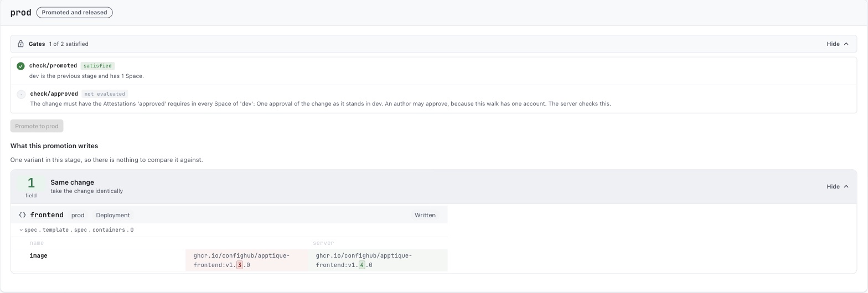
Task: Click the lock icon beside Gates
Action: point(20,44)
